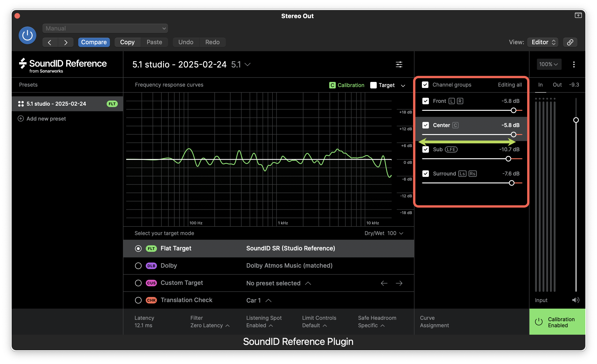Screen dimensions: 597x364
Task: Click the Add new preset plus icon
Action: tap(20, 118)
